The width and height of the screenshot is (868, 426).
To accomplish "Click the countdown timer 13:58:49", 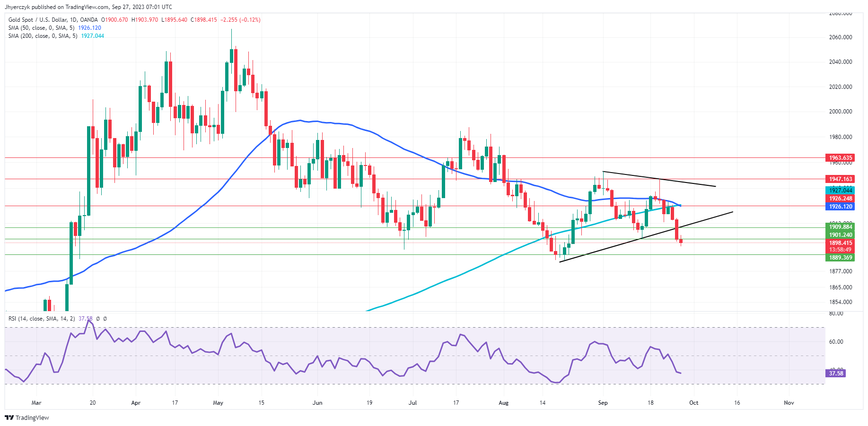I will click(840, 250).
